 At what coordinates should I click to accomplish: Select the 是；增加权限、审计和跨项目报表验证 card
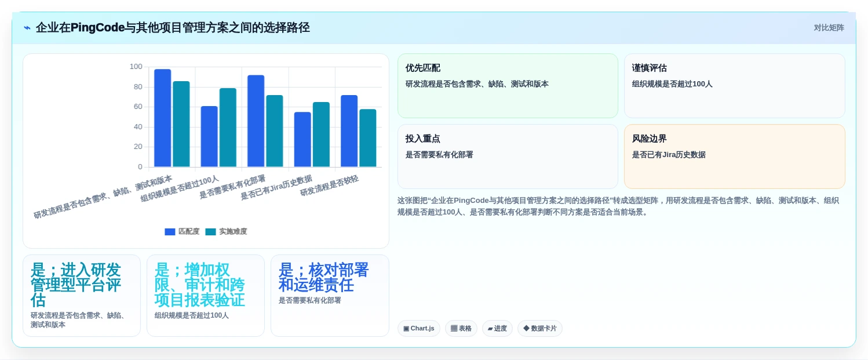click(x=206, y=296)
